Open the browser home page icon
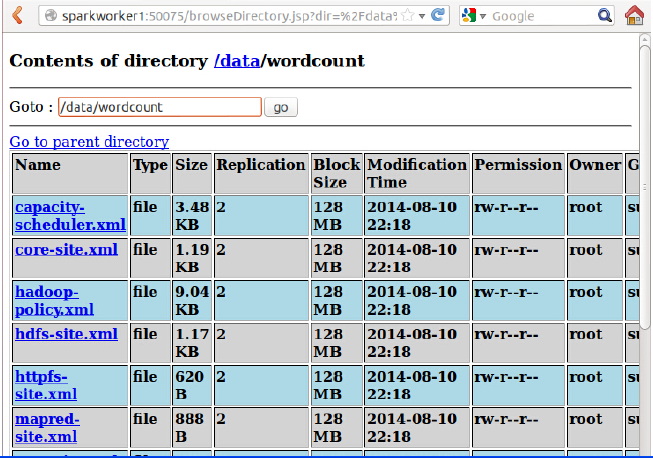The width and height of the screenshot is (653, 458). (x=634, y=15)
